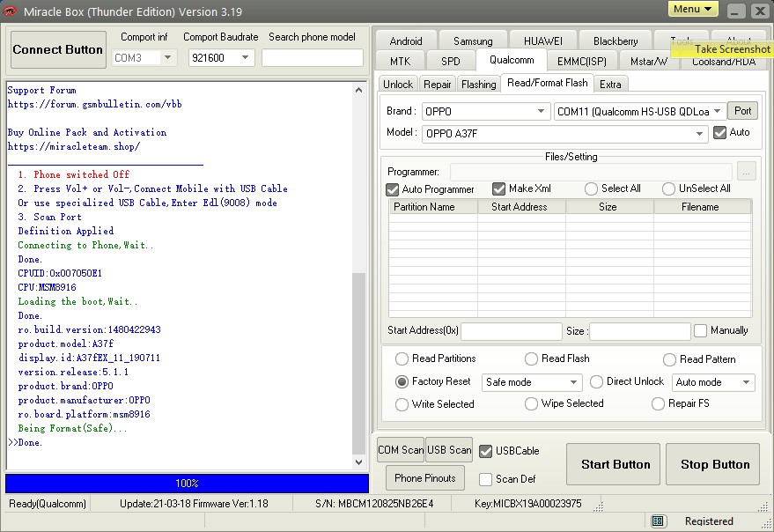774x532 pixels.
Task: Enable the Scan Def checkbox
Action: pos(486,479)
